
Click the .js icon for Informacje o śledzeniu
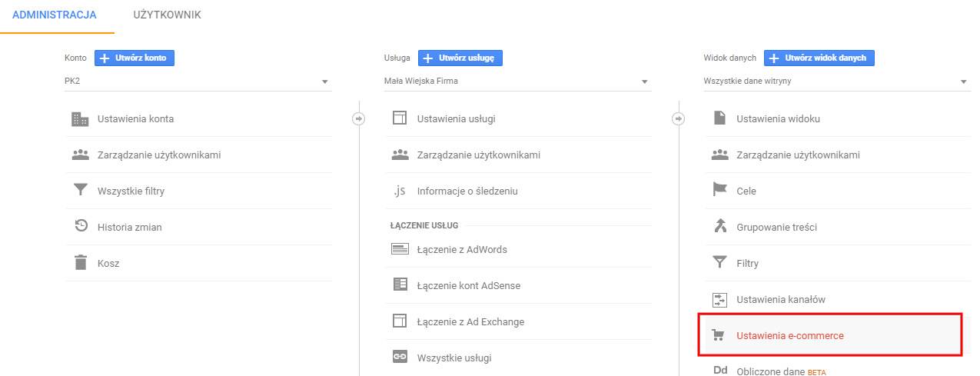coord(400,191)
